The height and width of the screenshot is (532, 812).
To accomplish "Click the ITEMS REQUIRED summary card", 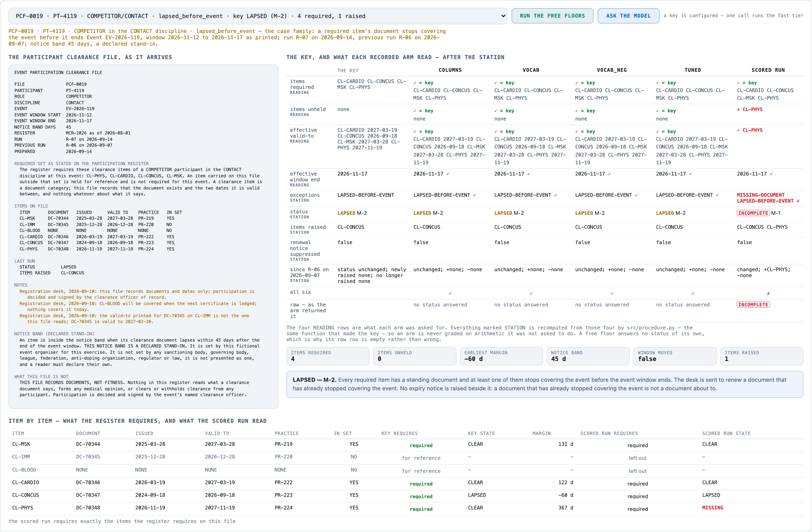I will point(328,356).
